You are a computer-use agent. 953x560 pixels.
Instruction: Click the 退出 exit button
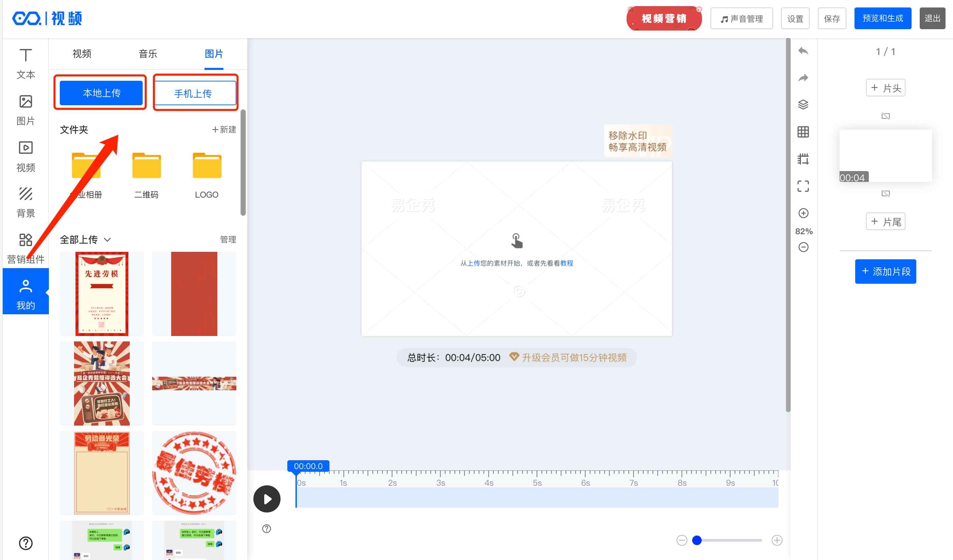pyautogui.click(x=932, y=18)
